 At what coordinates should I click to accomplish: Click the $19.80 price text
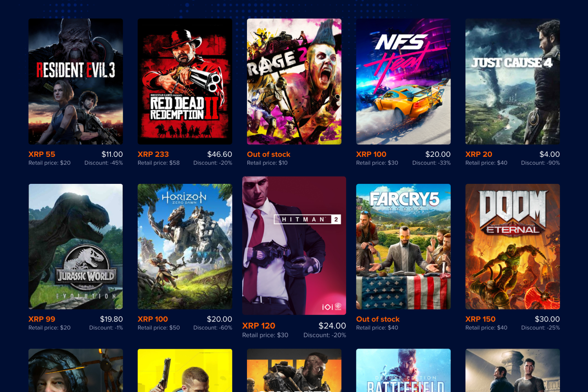point(111,319)
